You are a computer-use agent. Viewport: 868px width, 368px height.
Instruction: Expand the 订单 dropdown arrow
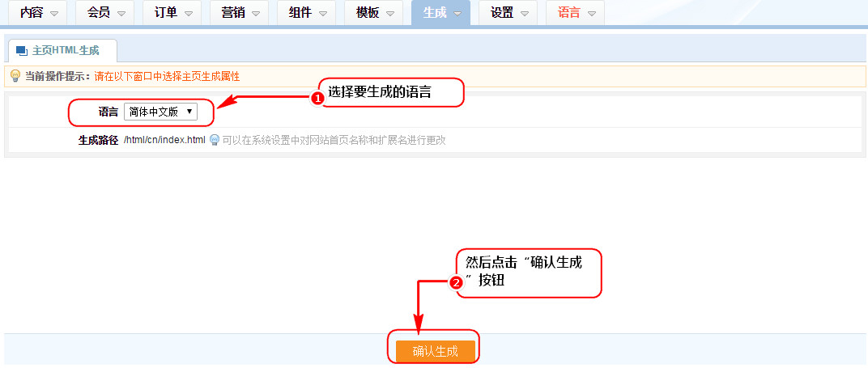[x=188, y=14]
